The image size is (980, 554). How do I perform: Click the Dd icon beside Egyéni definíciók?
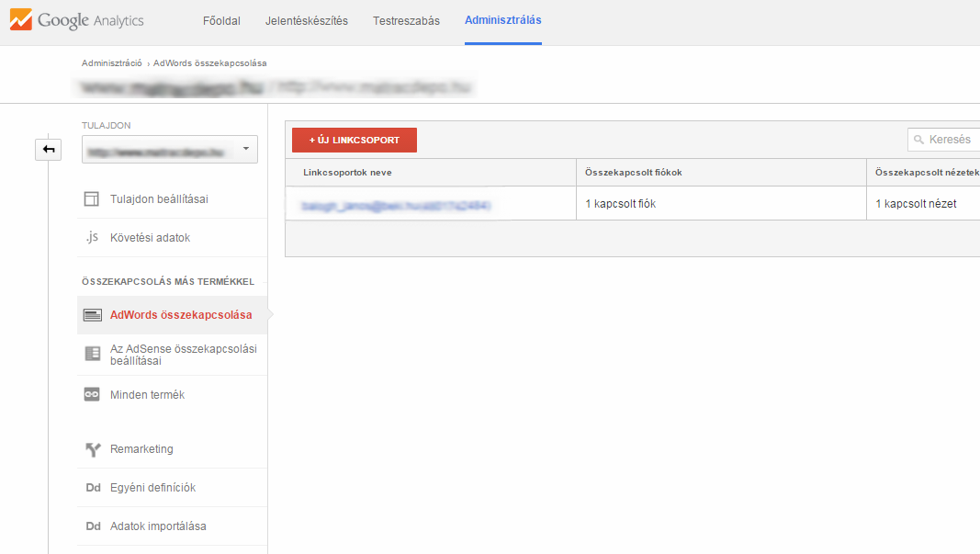pyautogui.click(x=93, y=488)
